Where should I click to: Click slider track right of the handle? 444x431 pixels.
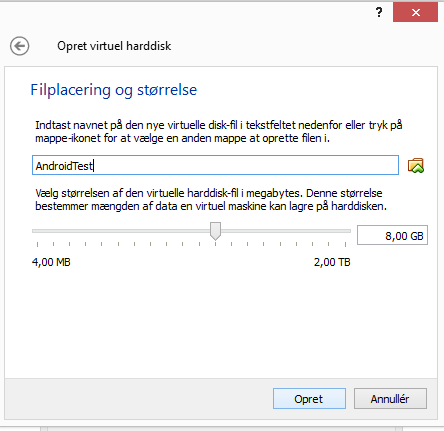point(286,231)
